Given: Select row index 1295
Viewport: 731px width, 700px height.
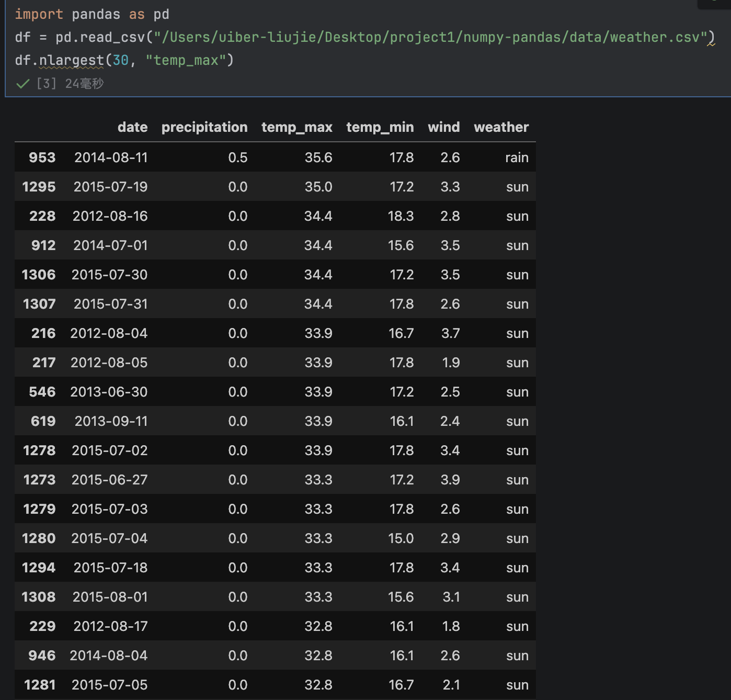Looking at the screenshot, I should point(39,187).
